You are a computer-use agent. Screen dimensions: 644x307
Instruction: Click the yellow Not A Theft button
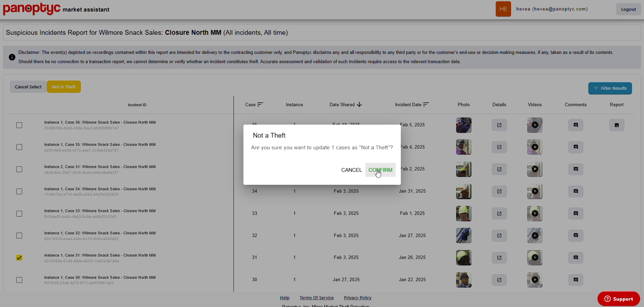[64, 87]
